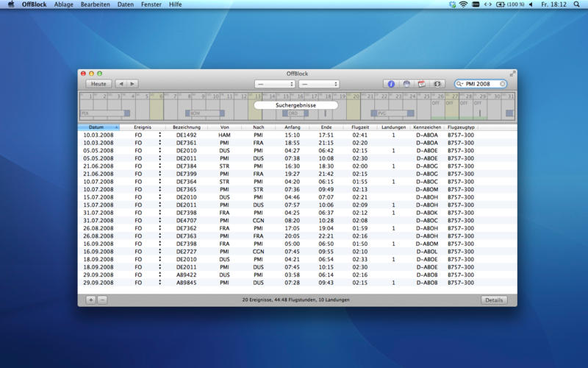588x368 pixels.
Task: Open the Daten menu
Action: pos(125,4)
